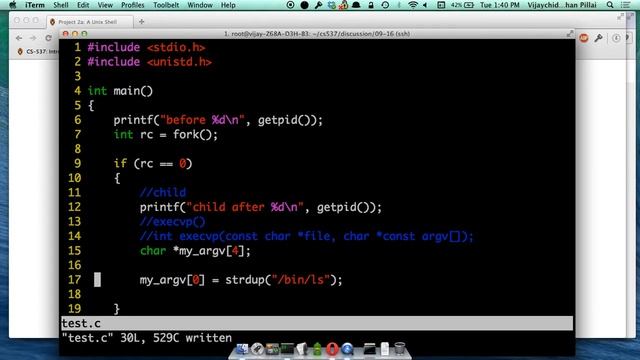Open the Shell menu

61,5
